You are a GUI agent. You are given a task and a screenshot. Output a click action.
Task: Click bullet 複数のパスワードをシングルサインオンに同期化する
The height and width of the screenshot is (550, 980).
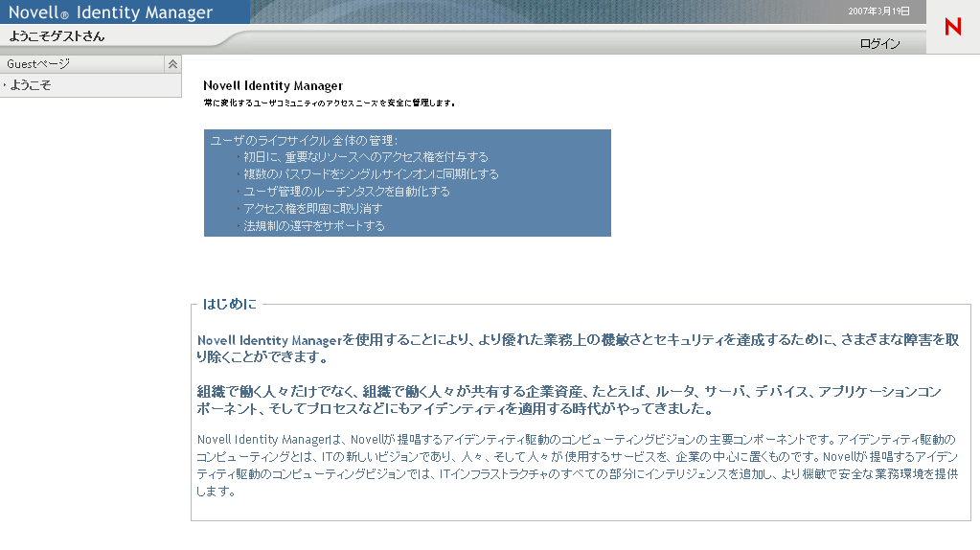(x=371, y=174)
